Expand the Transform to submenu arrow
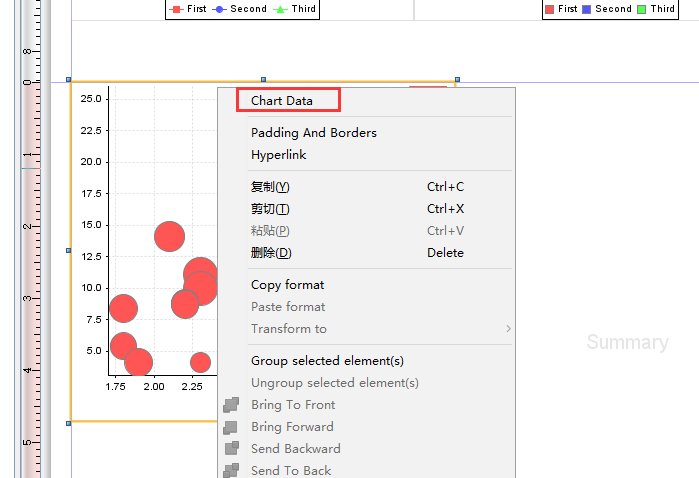Image resolution: width=699 pixels, height=478 pixels. [508, 329]
